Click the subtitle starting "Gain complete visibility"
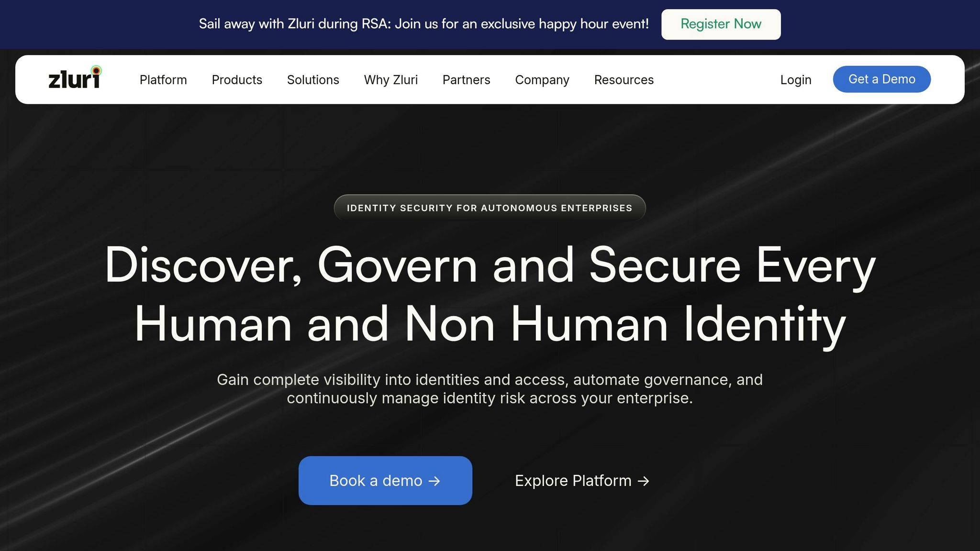 [x=490, y=389]
